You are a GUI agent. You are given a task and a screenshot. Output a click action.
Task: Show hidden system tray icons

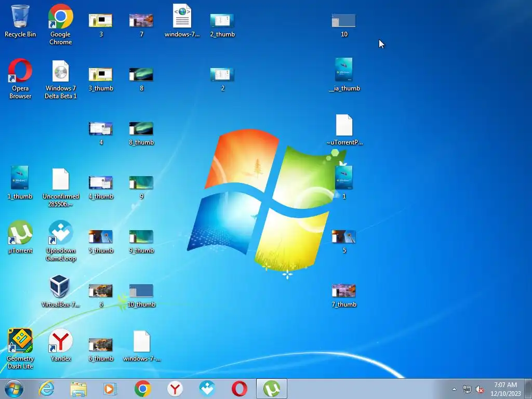(454, 389)
